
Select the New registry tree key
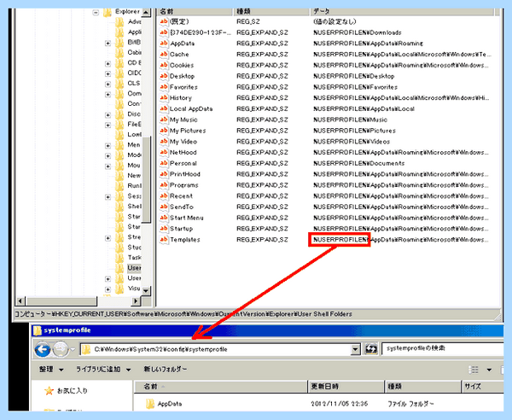[134, 176]
